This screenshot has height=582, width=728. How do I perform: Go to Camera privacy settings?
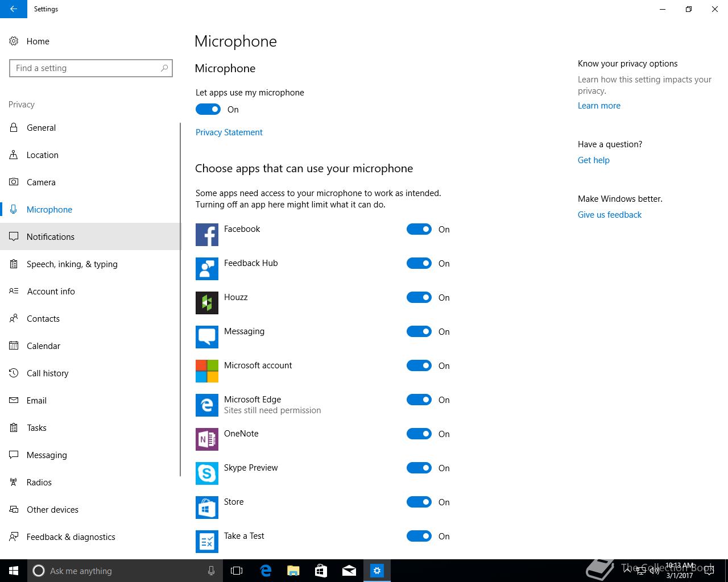click(90, 182)
